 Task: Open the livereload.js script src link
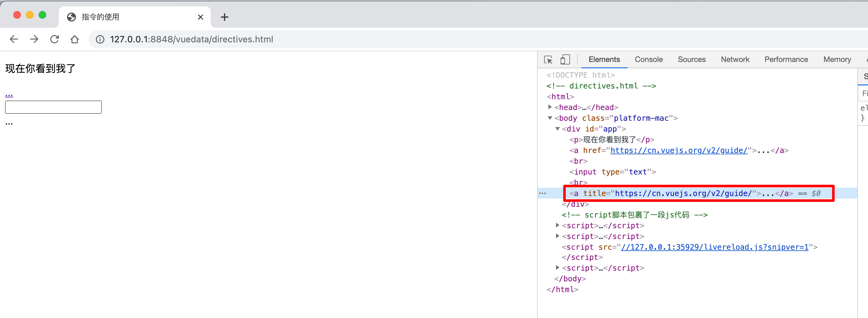pyautogui.click(x=714, y=247)
